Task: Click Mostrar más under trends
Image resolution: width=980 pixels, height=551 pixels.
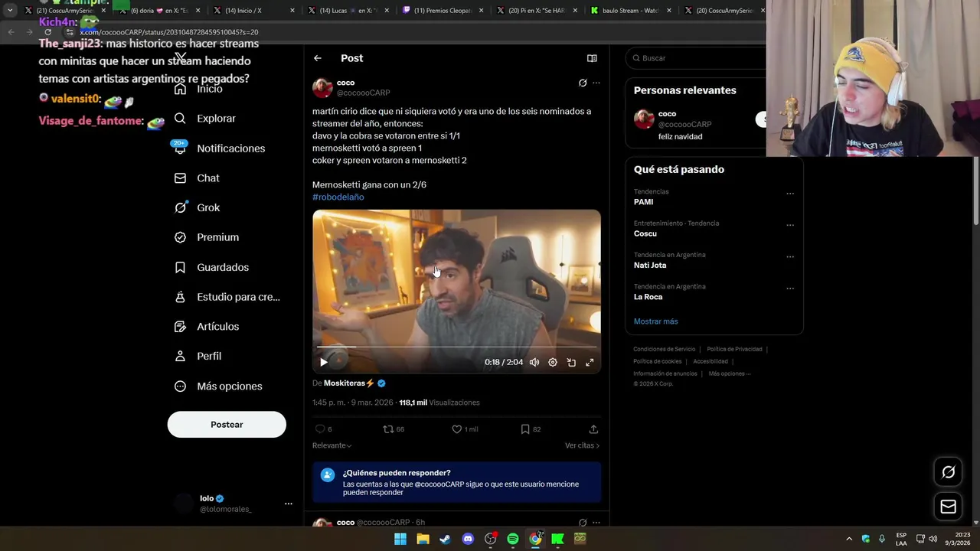Action: pyautogui.click(x=655, y=321)
